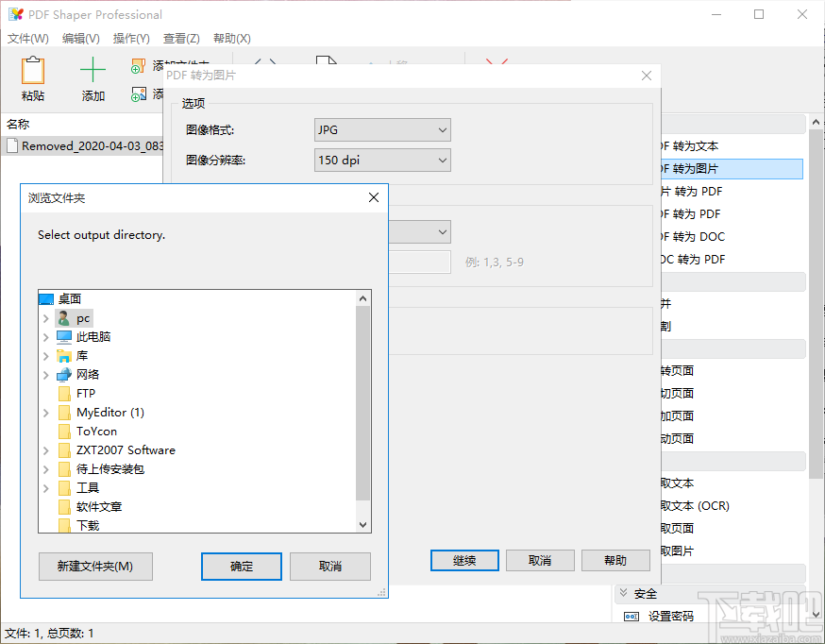Select the 粘贴 (Paste) toolbar icon
The image size is (825, 644).
click(32, 72)
